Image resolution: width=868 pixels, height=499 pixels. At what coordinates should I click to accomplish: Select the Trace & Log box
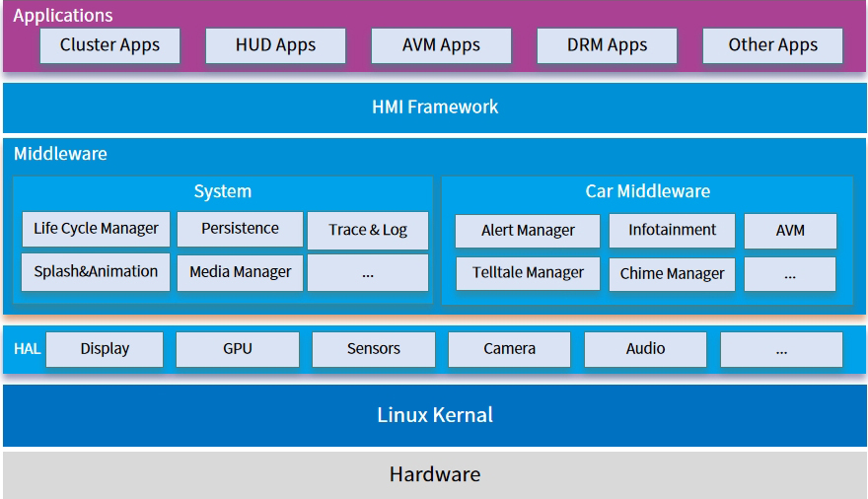(x=368, y=230)
